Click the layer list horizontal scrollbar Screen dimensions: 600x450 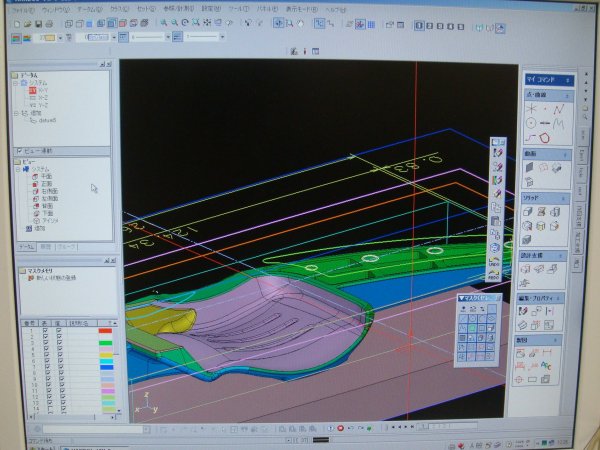tap(73, 417)
